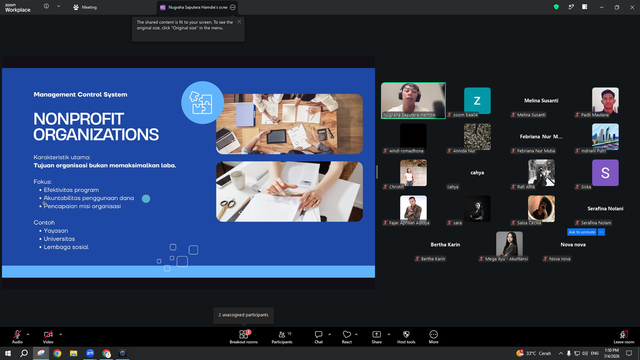Expand the Share options arrow
Screen dimensions: 640x360
tap(389, 334)
